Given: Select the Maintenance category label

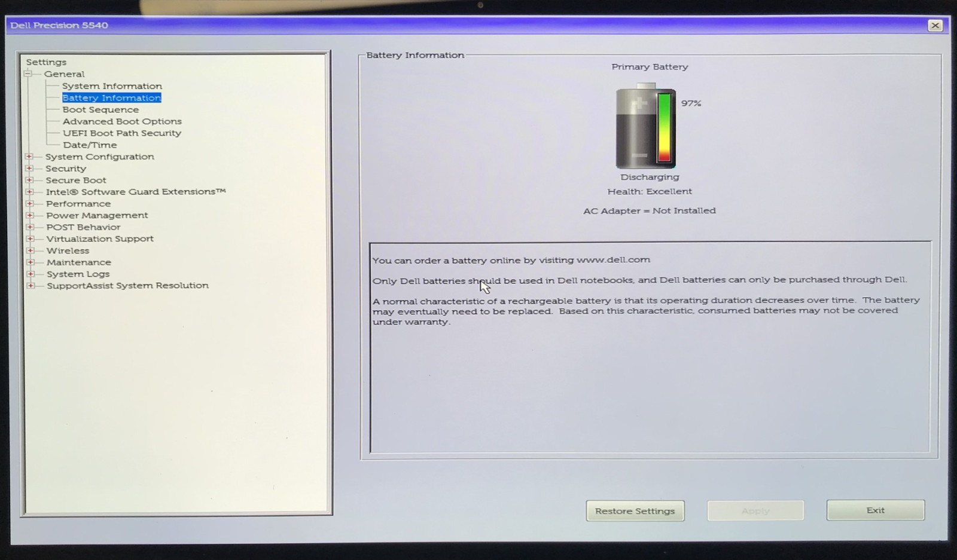Looking at the screenshot, I should click(x=78, y=262).
